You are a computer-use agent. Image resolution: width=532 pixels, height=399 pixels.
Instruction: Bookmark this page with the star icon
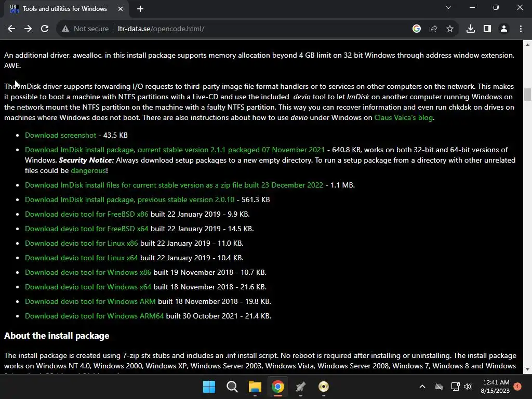(x=450, y=29)
